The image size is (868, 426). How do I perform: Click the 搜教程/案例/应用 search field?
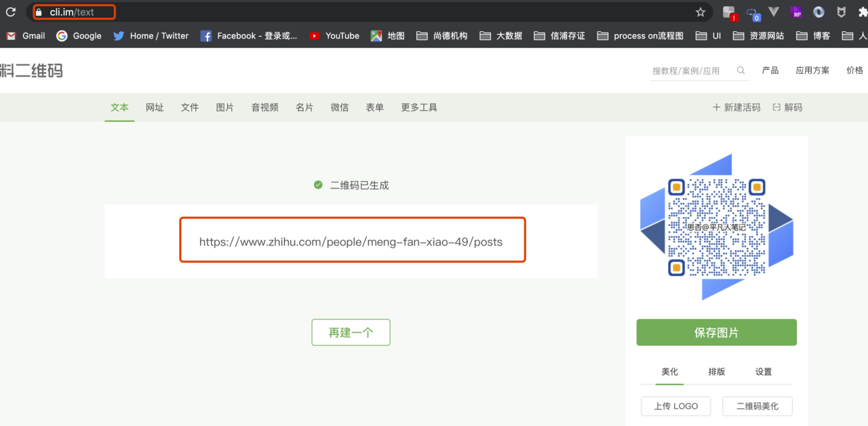(x=690, y=71)
